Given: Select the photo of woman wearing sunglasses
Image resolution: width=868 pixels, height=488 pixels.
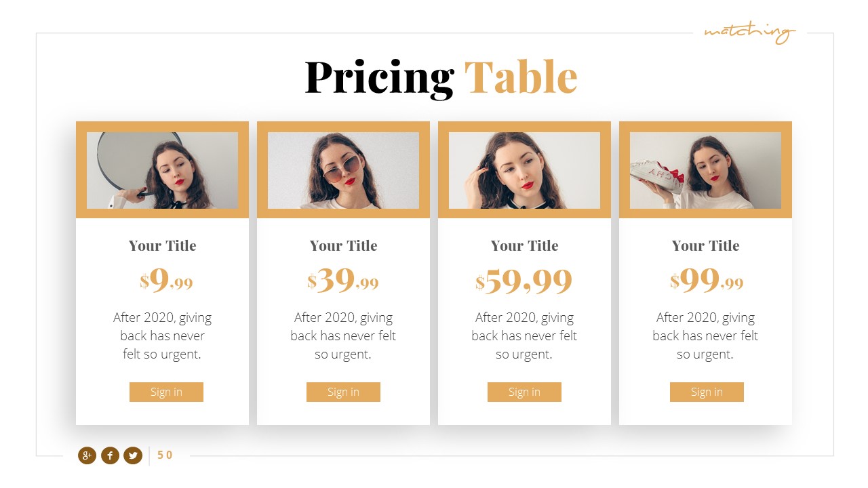Looking at the screenshot, I should tap(343, 170).
